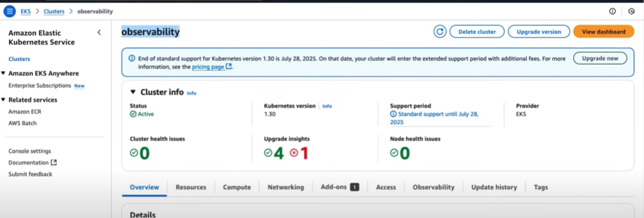This screenshot has height=218, width=644.
Task: Open the Access tab
Action: click(386, 187)
